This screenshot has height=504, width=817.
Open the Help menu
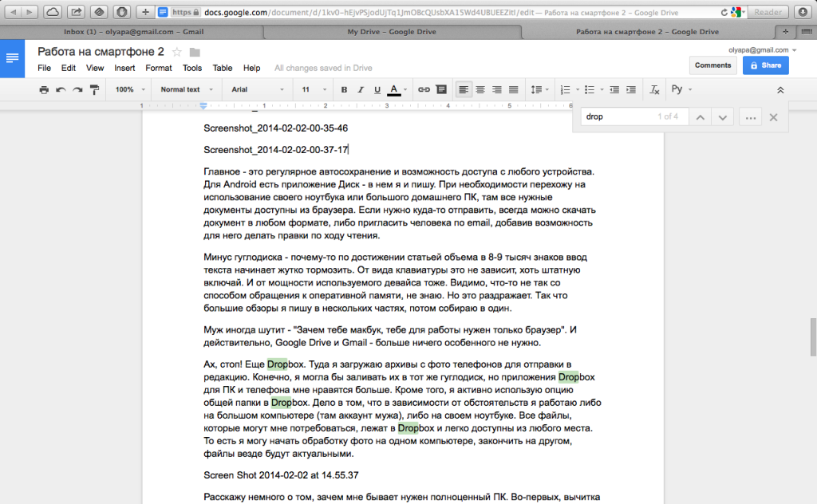click(x=251, y=68)
